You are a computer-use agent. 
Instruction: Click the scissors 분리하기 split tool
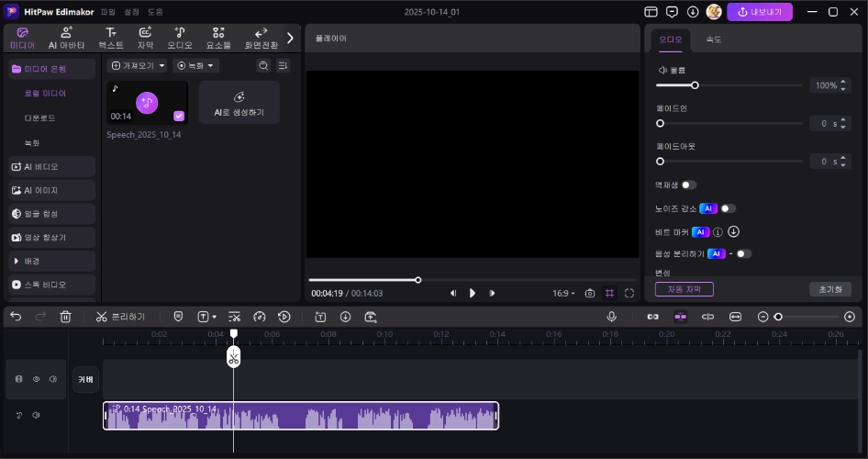[120, 317]
